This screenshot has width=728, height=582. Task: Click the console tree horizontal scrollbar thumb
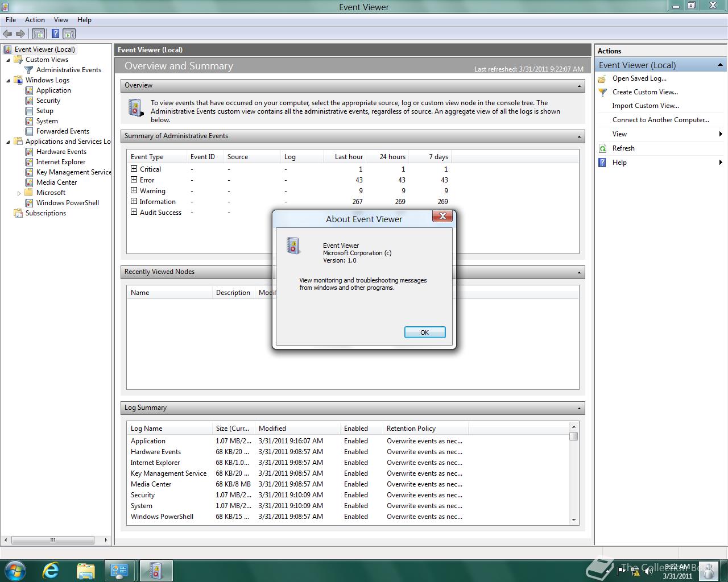coord(52,540)
